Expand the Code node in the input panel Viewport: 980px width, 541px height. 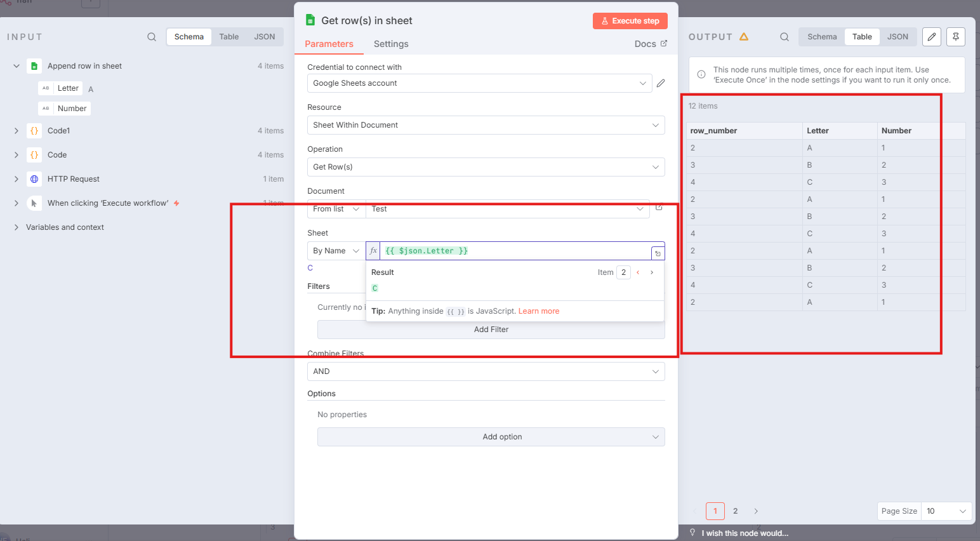[x=16, y=154]
